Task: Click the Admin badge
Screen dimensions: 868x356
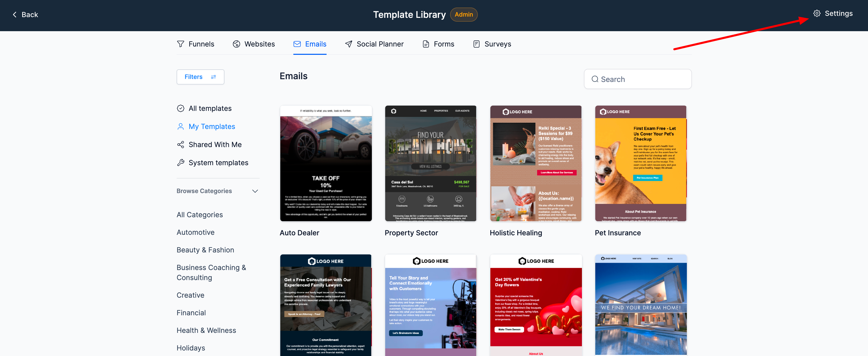Action: 463,15
